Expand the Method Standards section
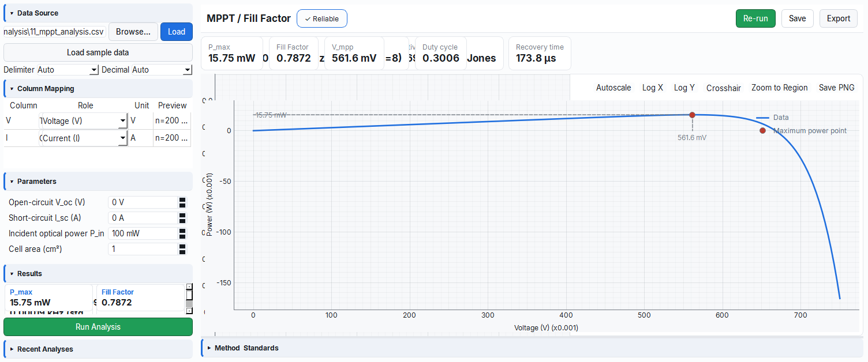The height and width of the screenshot is (362, 868). coord(532,348)
